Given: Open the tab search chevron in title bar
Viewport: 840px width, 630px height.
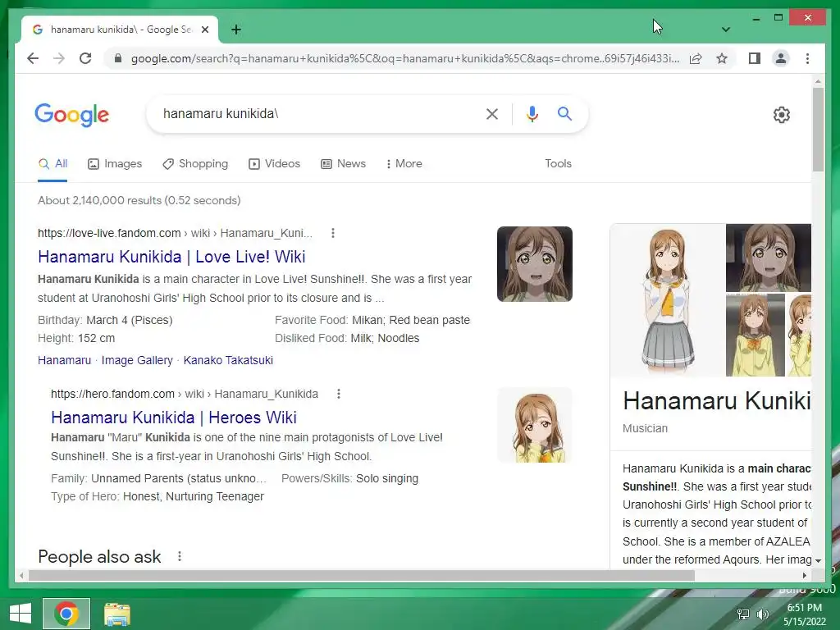Looking at the screenshot, I should (x=725, y=30).
